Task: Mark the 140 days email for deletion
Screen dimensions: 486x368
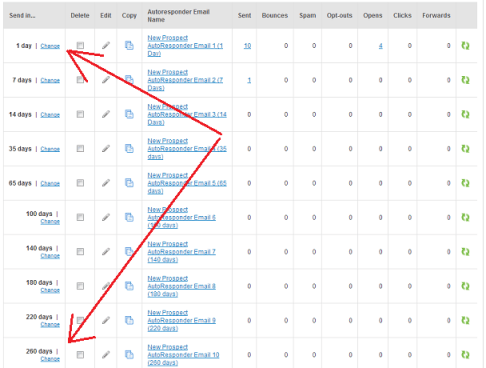Action: click(x=80, y=252)
